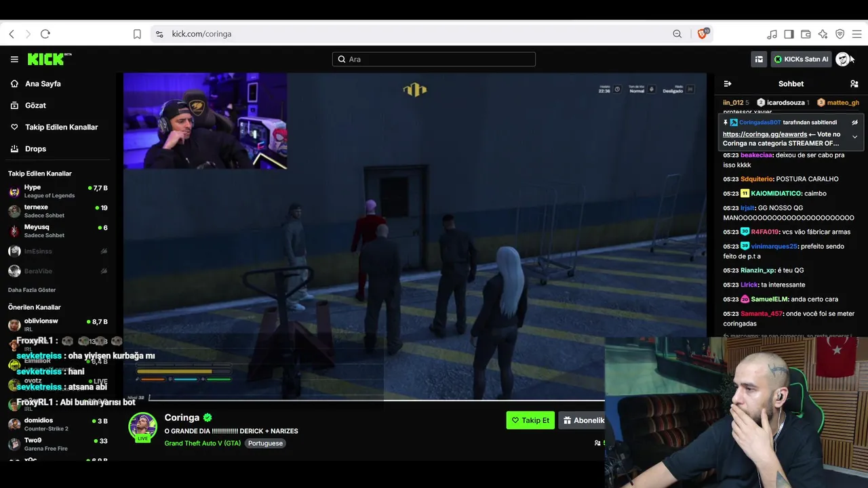Click the Coringa stream video player

pos(415,237)
